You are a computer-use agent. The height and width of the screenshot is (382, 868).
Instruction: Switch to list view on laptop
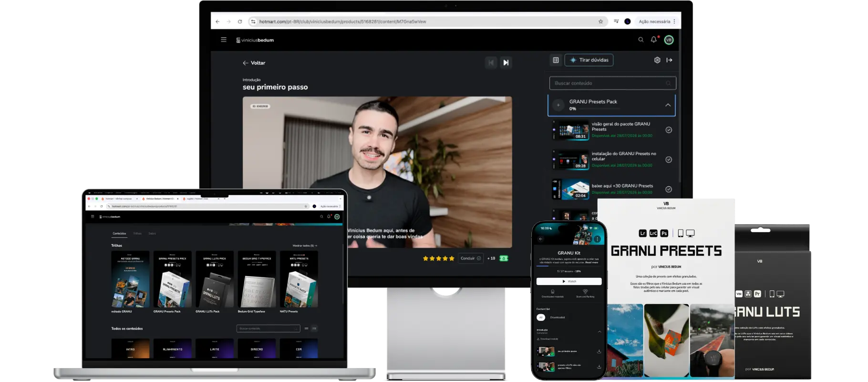(x=306, y=329)
